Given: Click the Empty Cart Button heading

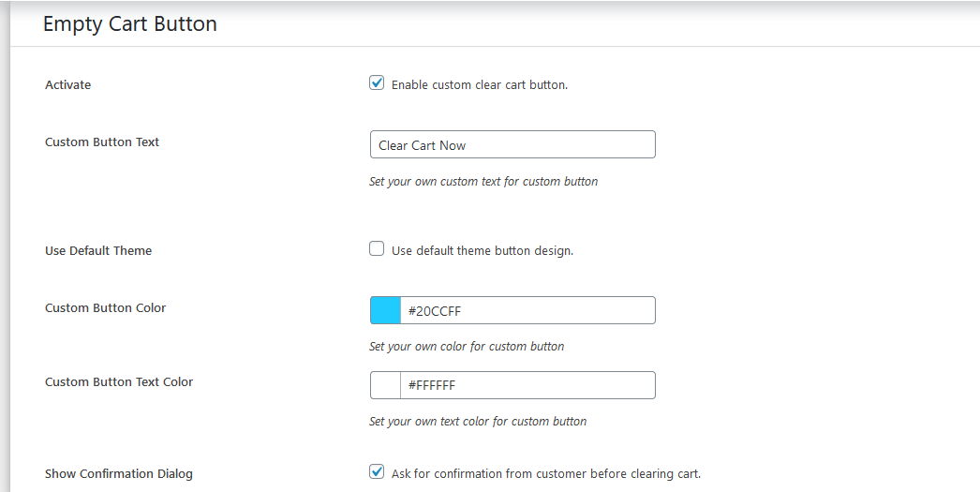Looking at the screenshot, I should (x=130, y=24).
